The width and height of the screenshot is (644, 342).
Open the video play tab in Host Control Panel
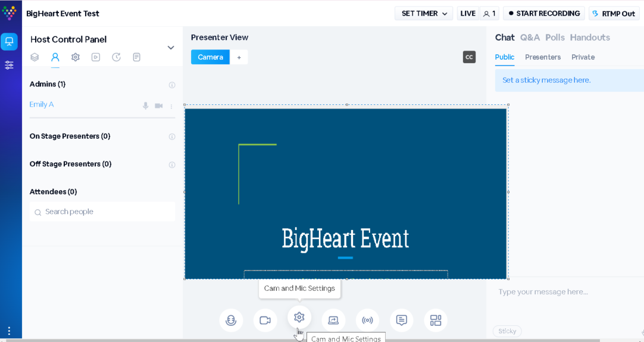(x=96, y=57)
